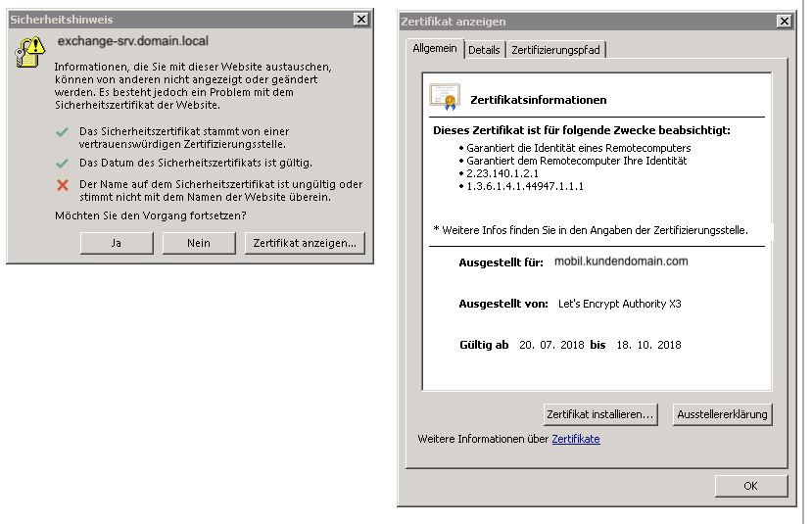
Task: Click the green checkmark beside trusted certification authority text
Action: [62, 132]
